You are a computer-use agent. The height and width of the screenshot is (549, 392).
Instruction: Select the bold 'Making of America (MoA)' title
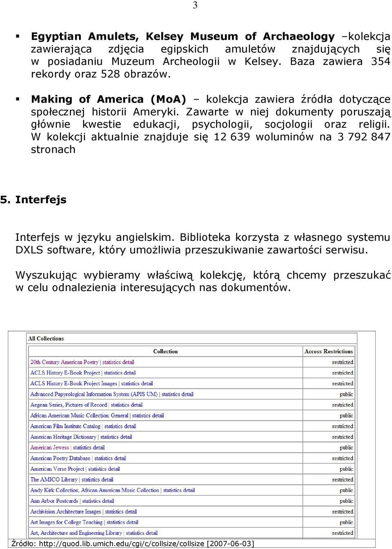[x=109, y=99]
